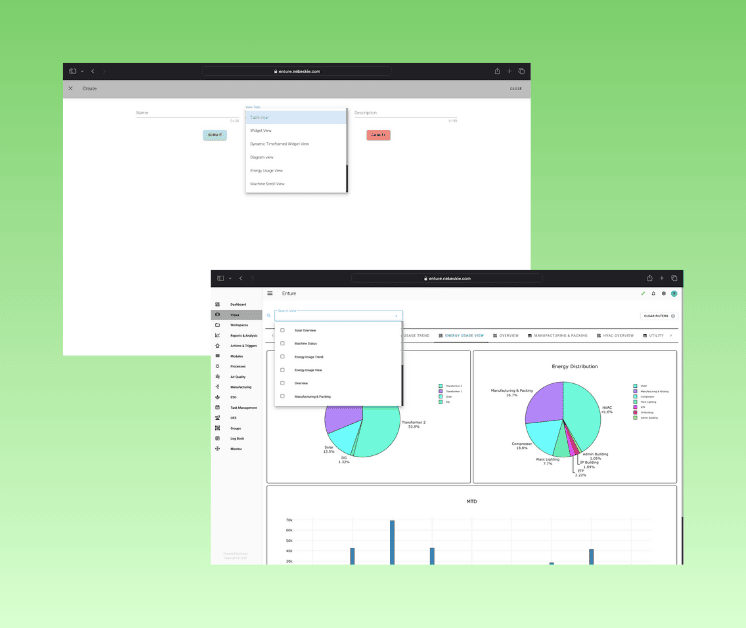Viewport: 746px width, 628px height.
Task: Check the Manufacturing & Packing checkbox
Action: coord(283,396)
